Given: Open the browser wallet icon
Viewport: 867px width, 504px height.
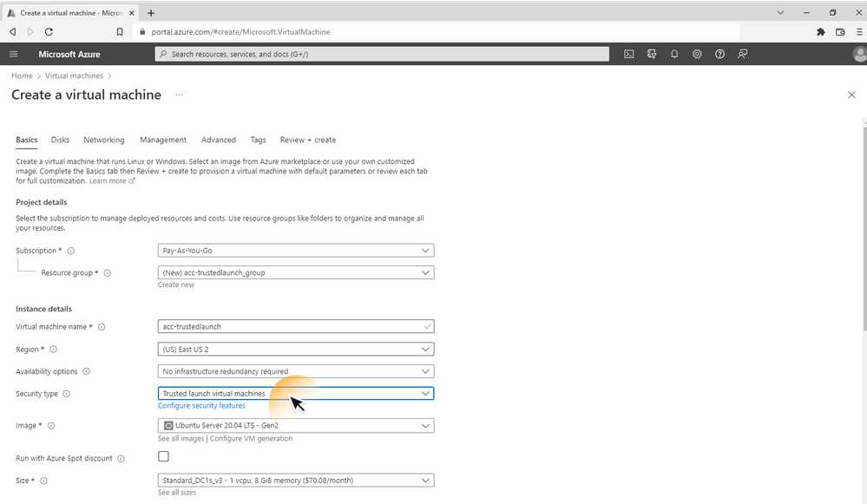Looking at the screenshot, I should [x=840, y=32].
